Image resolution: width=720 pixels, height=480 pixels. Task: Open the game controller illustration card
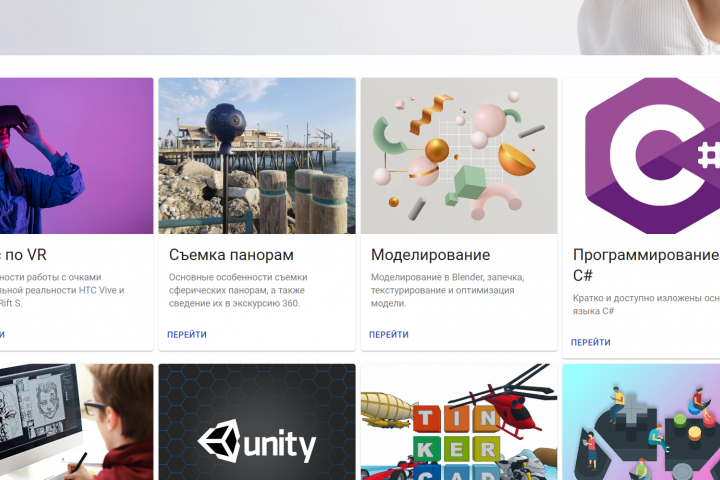641,422
